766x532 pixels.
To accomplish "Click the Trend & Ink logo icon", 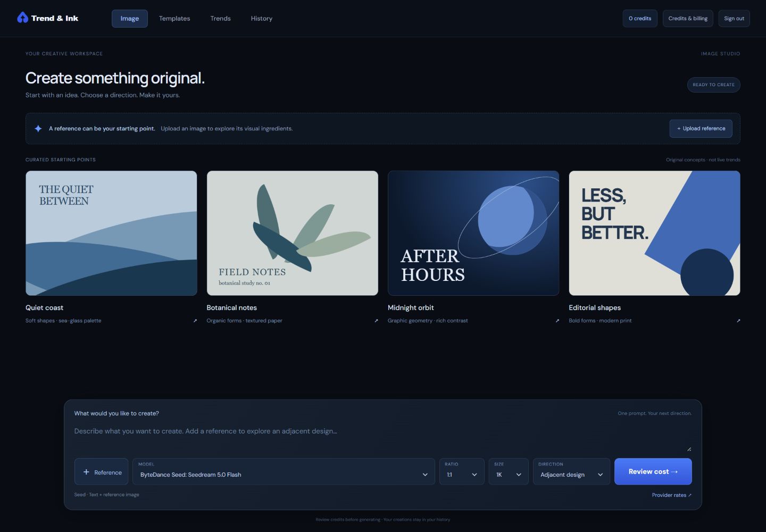I will click(22, 18).
